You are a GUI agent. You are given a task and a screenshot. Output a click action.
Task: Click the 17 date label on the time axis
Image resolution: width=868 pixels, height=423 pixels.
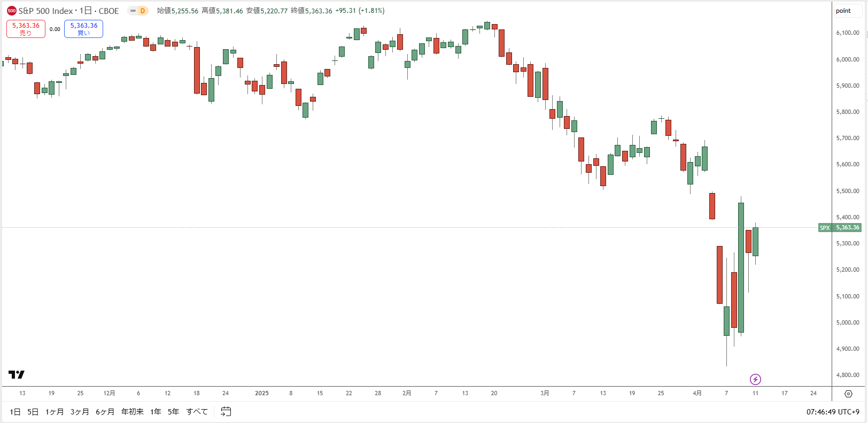pos(785,393)
